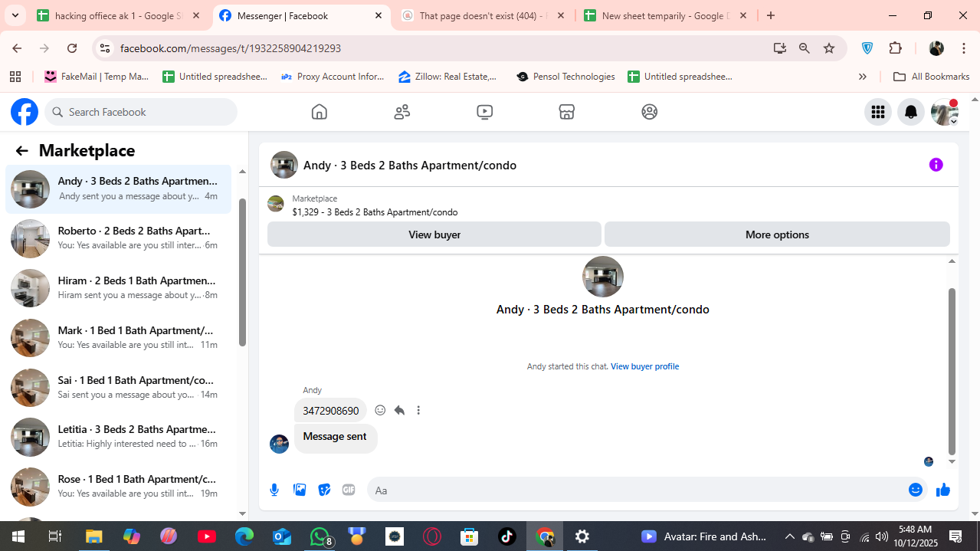
Task: Switch to the New sheet temparily tab
Action: coord(665,15)
